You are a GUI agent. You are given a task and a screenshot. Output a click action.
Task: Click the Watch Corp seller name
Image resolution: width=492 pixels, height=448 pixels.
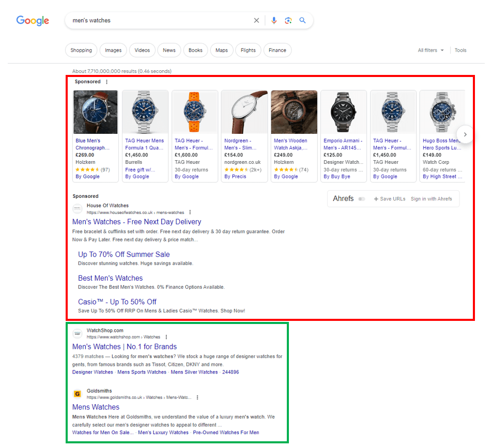coord(436,162)
